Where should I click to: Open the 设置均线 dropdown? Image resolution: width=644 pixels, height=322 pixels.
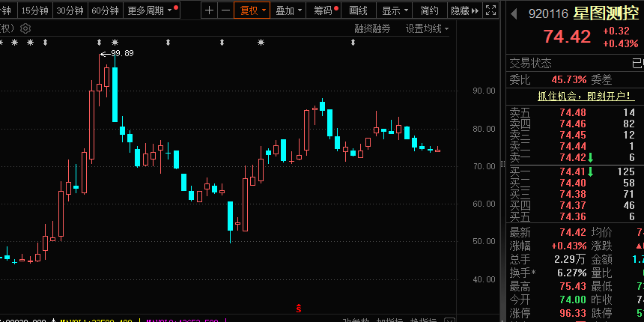pos(427,28)
